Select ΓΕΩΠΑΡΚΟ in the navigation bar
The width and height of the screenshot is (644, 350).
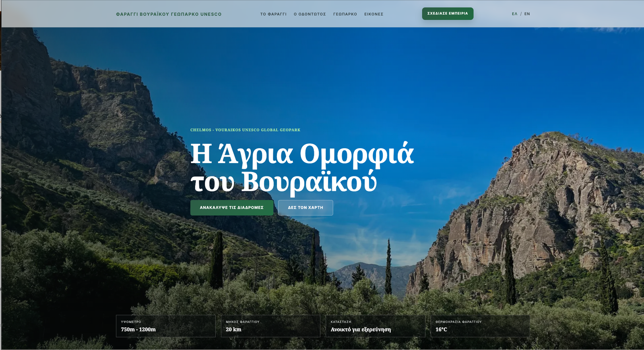tap(345, 14)
